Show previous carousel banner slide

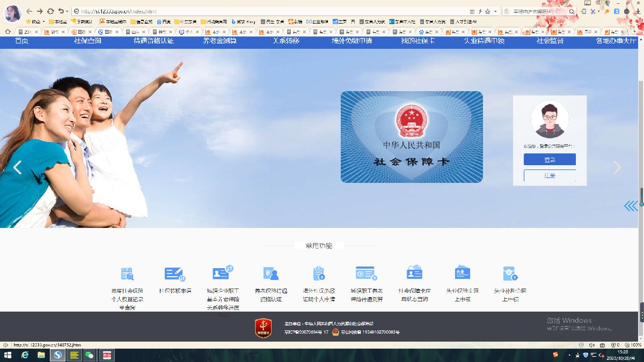[18, 168]
